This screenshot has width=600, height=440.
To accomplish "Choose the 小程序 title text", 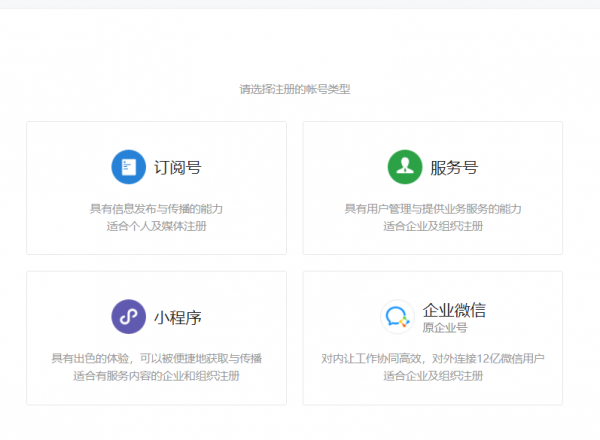I will (x=178, y=318).
